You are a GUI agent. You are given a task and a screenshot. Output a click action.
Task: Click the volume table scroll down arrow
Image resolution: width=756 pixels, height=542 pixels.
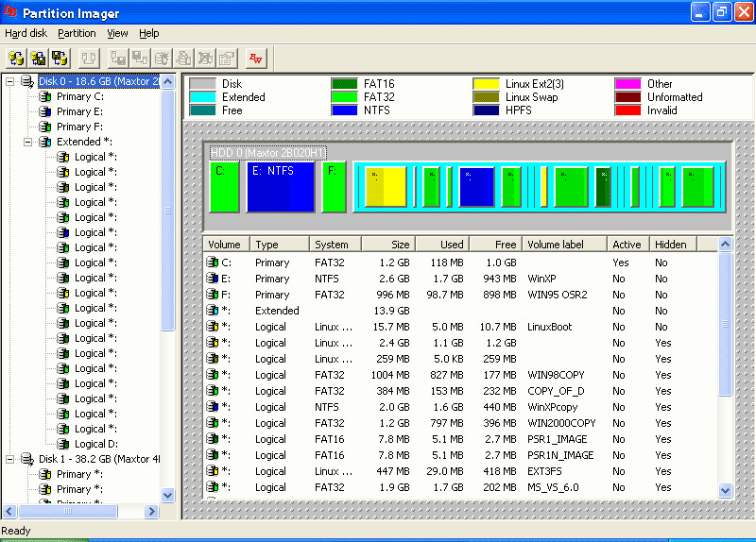click(x=725, y=490)
